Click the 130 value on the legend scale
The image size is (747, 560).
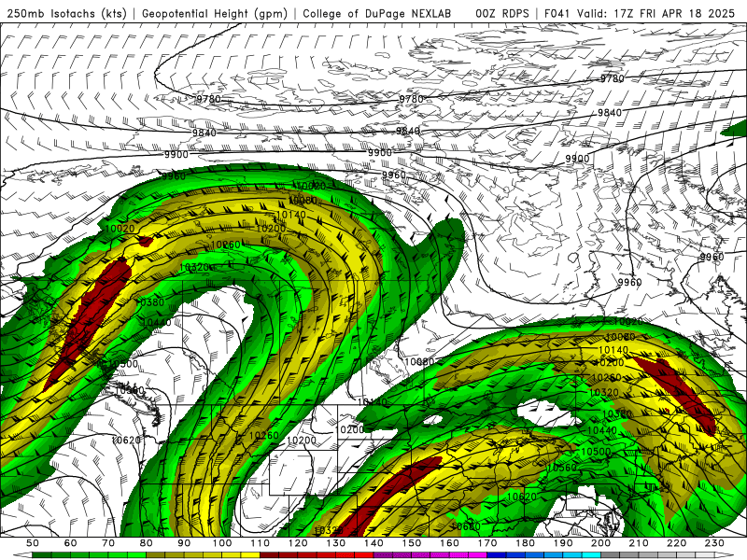(x=336, y=543)
